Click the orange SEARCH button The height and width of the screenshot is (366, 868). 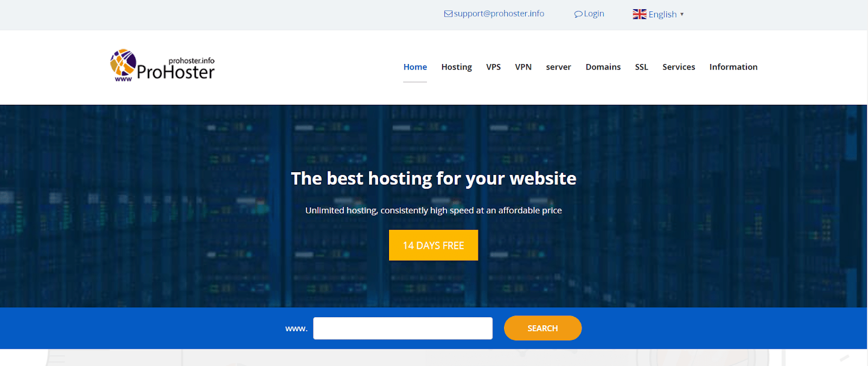click(542, 328)
